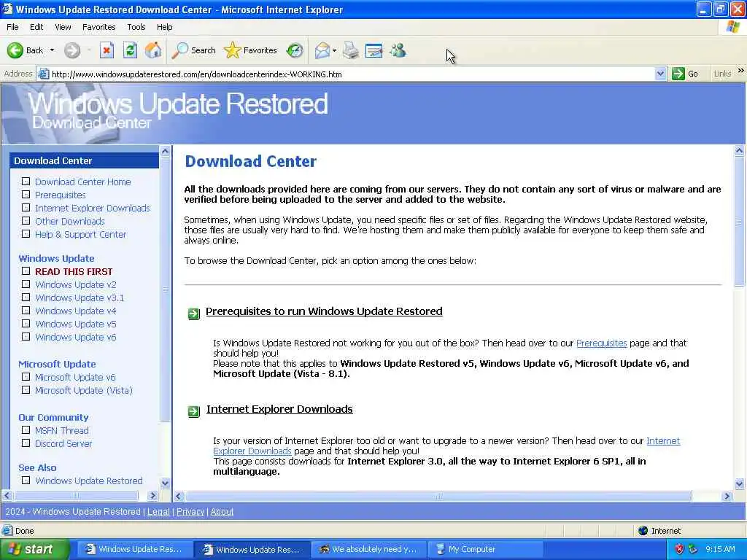The width and height of the screenshot is (747, 560).
Task: Open the View menu
Action: (x=63, y=27)
